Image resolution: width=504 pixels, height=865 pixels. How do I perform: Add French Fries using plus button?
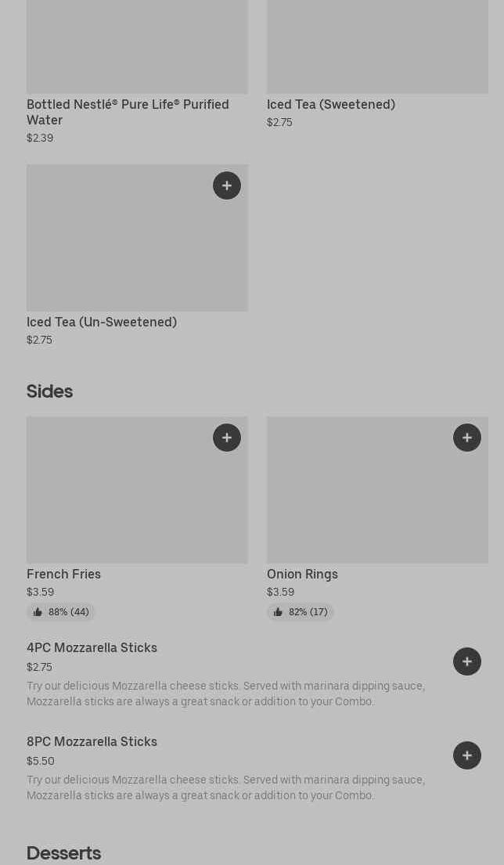(227, 438)
